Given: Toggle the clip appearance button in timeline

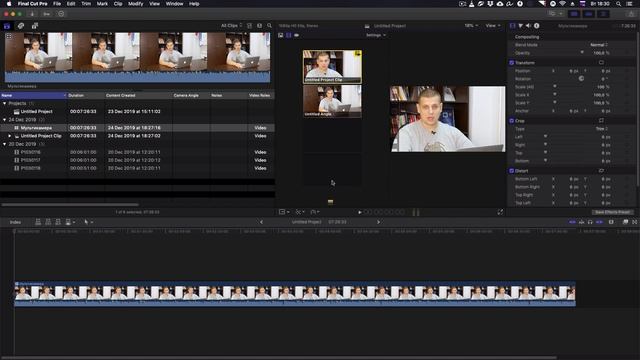Looking at the screenshot, I should (x=611, y=222).
